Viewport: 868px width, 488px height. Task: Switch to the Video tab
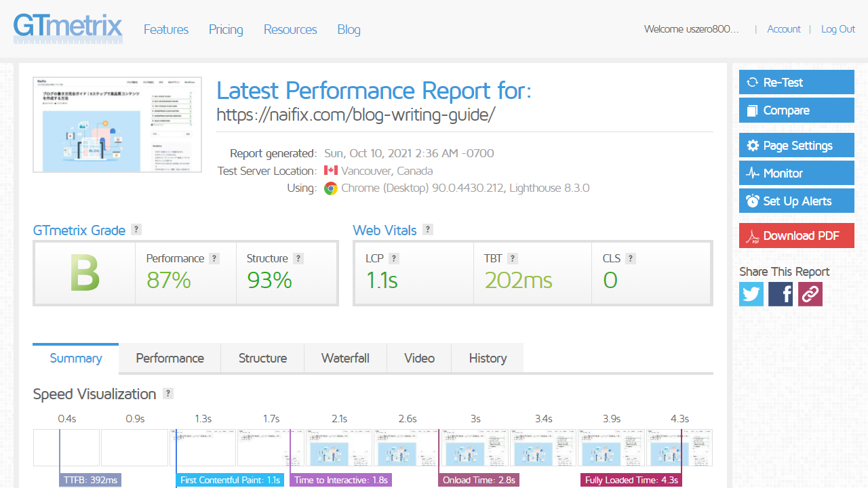(419, 358)
